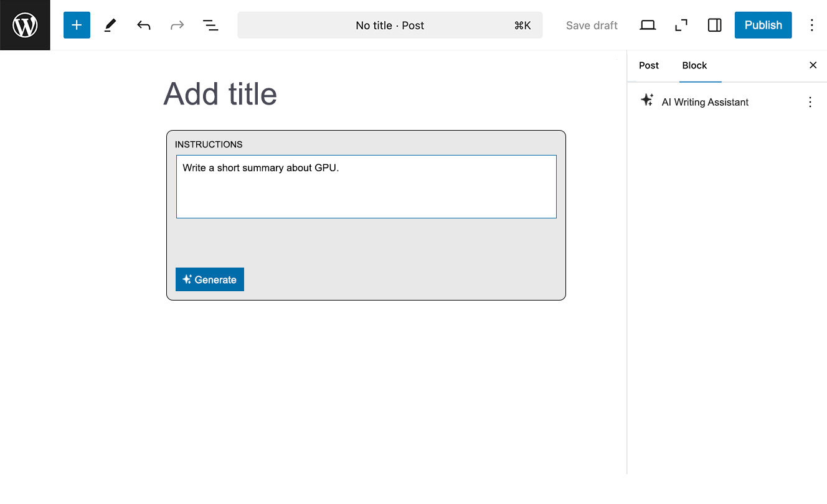
Task: Click the redo arrow icon
Action: [x=177, y=25]
